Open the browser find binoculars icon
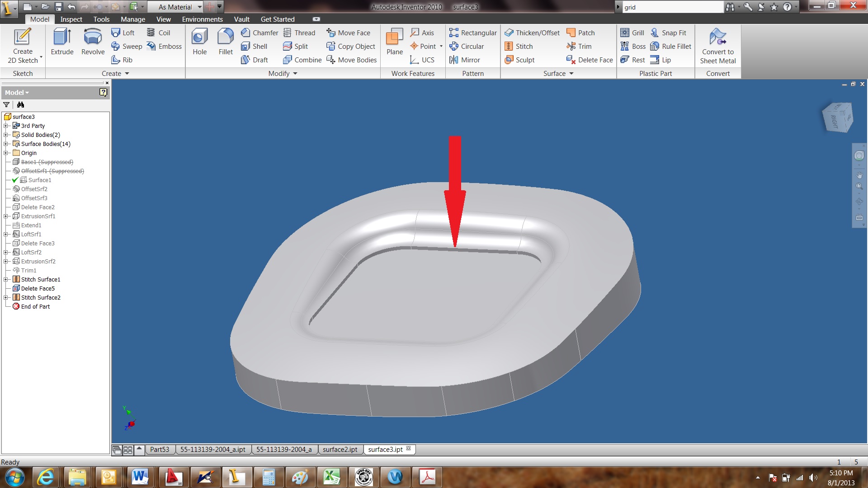The height and width of the screenshot is (488, 868). point(20,104)
